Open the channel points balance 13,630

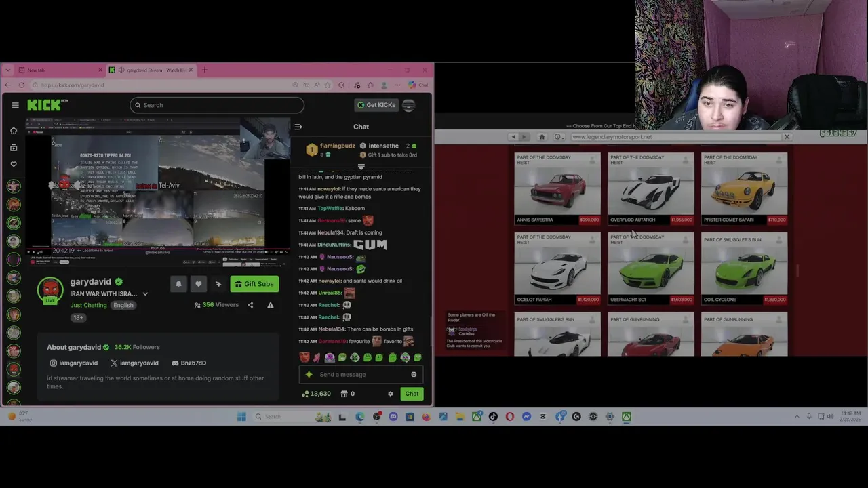316,394
